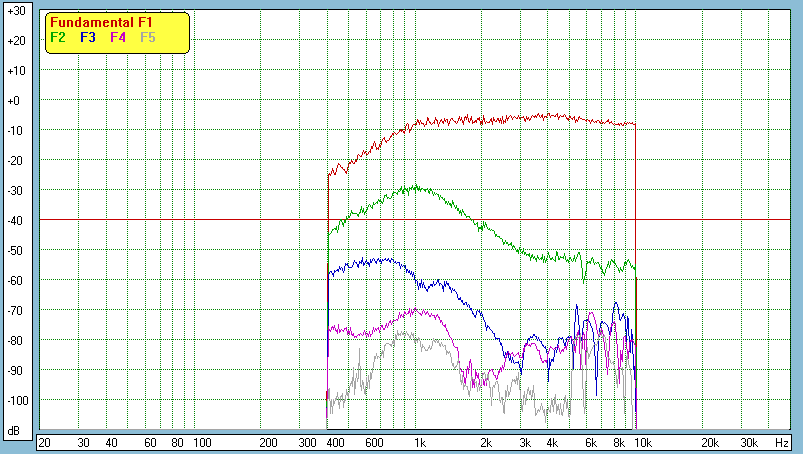The height and width of the screenshot is (454, 803).
Task: Click the +0 label on vertical axis
Action: (x=15, y=101)
